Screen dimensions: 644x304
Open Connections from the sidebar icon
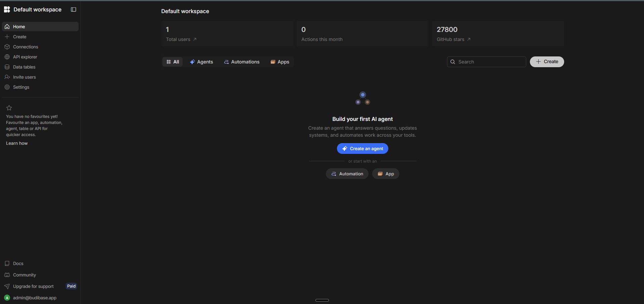pyautogui.click(x=7, y=47)
